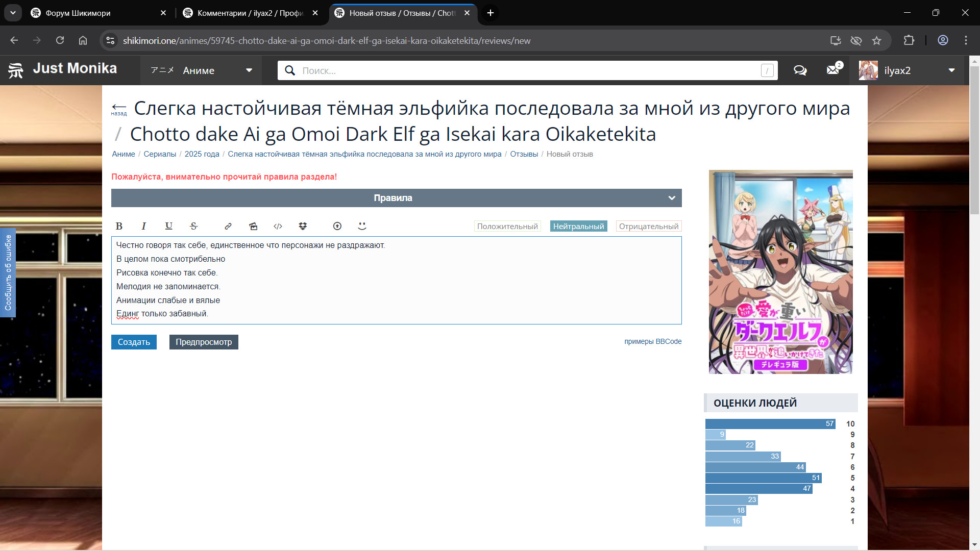Open the mail notifications envelope icon

click(833, 70)
